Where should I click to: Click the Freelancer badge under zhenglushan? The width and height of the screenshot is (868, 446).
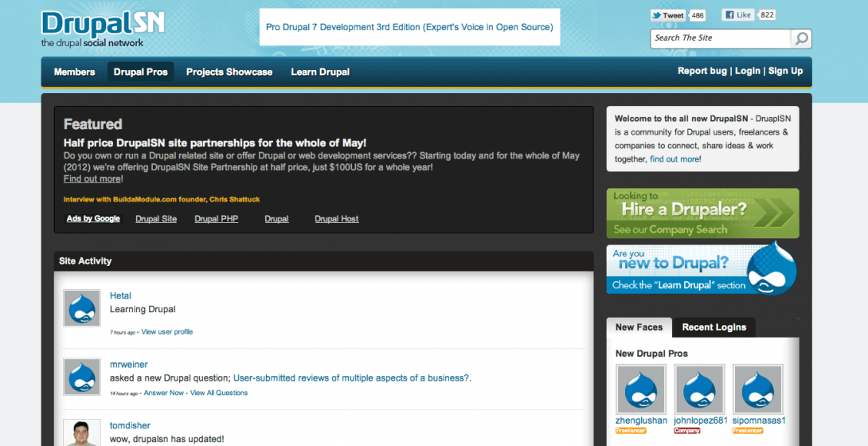631,431
